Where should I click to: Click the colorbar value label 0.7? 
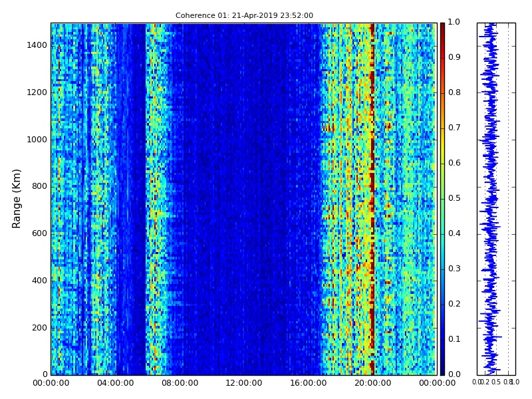coord(454,128)
